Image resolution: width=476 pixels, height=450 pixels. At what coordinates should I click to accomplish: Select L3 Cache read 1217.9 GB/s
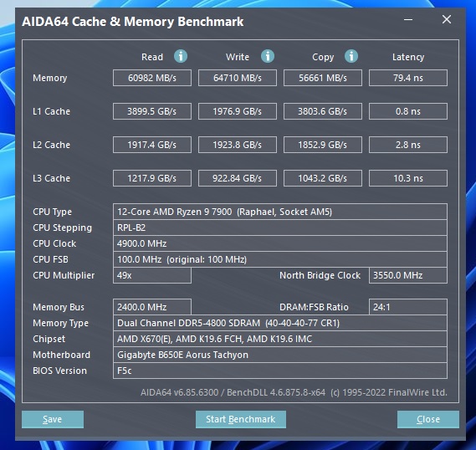152,178
